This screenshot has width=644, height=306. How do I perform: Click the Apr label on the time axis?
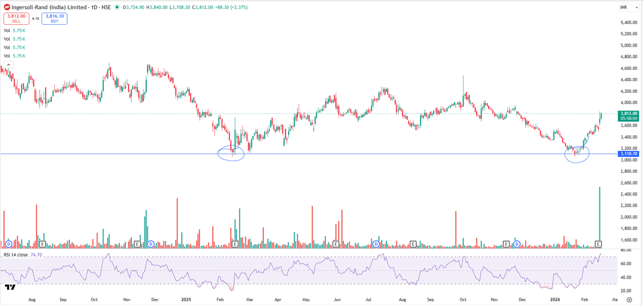(278, 300)
